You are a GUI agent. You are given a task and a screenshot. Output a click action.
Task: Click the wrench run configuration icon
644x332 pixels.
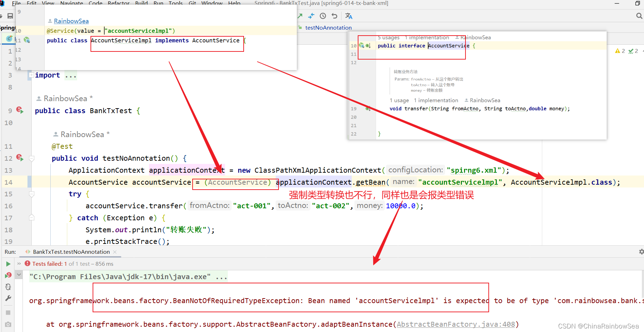(x=8, y=298)
